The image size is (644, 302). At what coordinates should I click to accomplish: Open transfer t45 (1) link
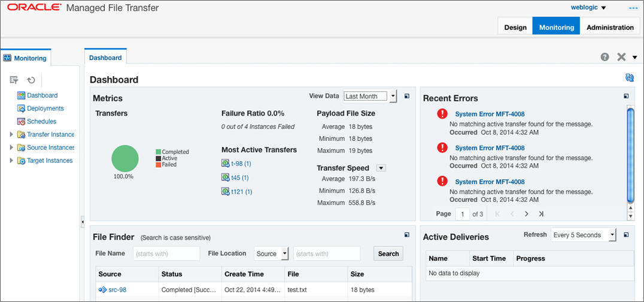tap(240, 178)
